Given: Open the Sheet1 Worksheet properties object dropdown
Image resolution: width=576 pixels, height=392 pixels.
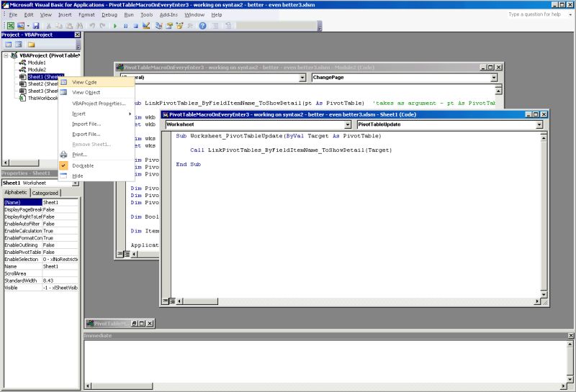Looking at the screenshot, I should pos(76,183).
